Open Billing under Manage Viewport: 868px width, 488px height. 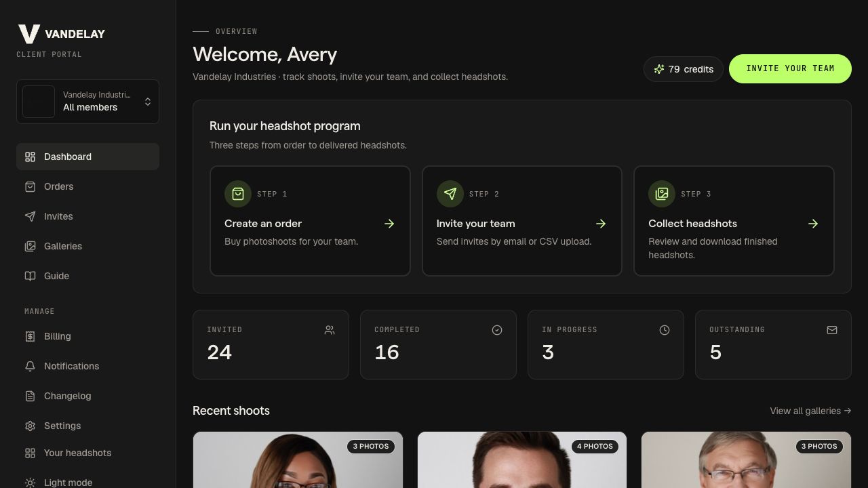click(87, 336)
